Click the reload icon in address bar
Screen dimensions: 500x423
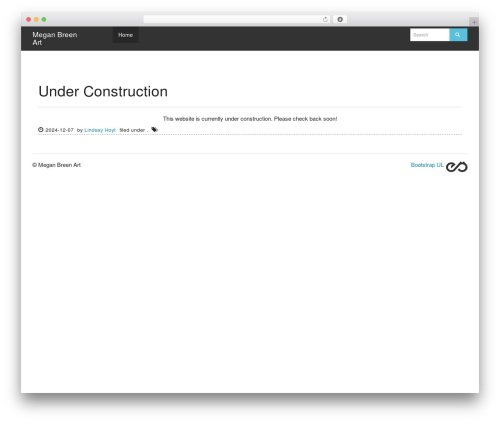coord(325,19)
